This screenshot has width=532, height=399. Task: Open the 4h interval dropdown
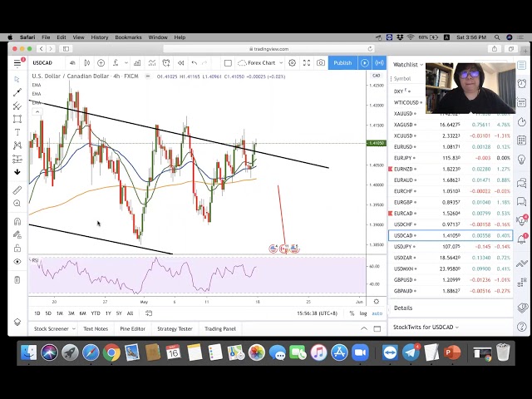coord(72,63)
